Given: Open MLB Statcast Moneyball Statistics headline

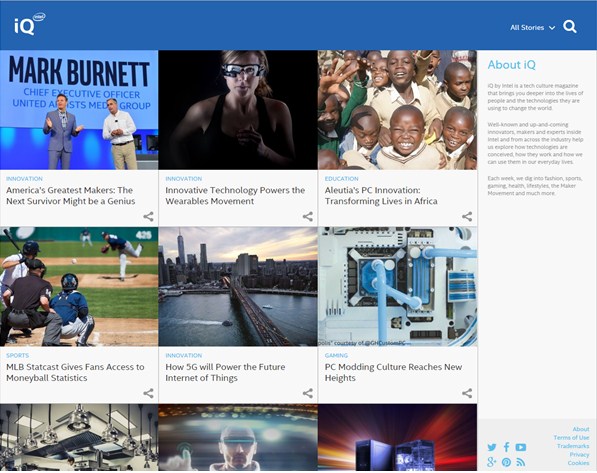Looking at the screenshot, I should point(75,372).
